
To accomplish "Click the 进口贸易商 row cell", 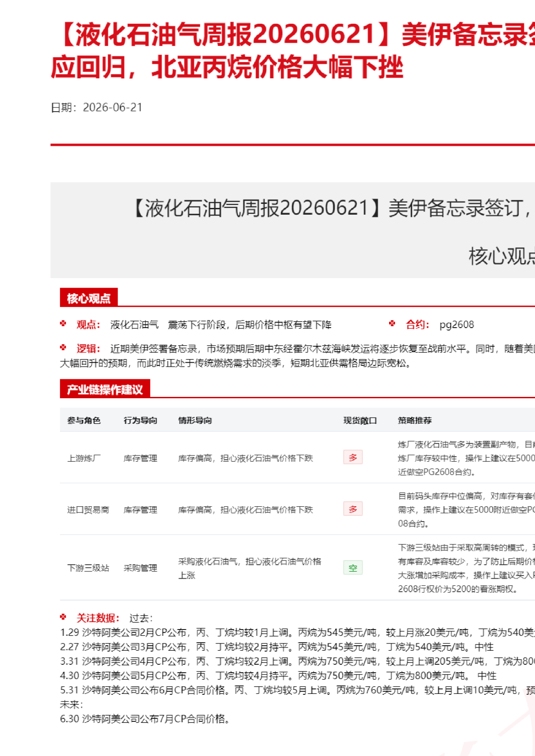I will point(88,510).
